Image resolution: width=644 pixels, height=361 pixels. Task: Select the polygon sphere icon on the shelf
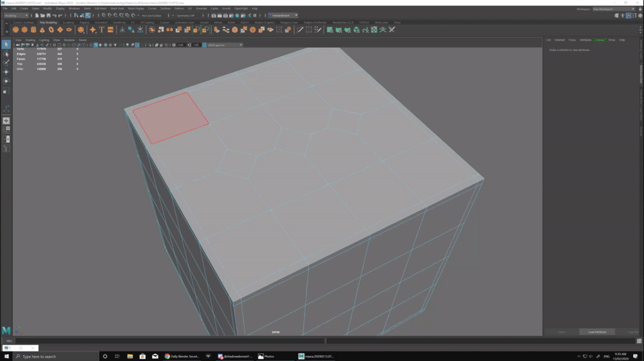pos(15,30)
